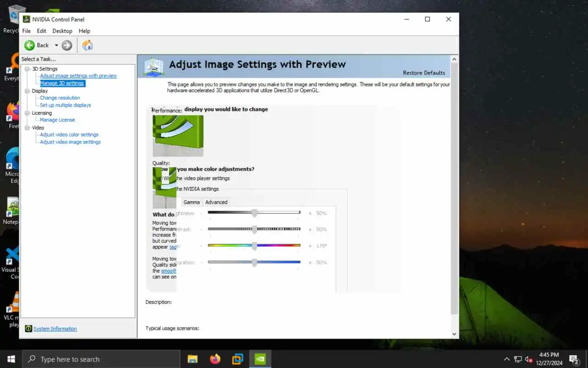Open the Windows Start menu
This screenshot has height=368, width=588.
11,359
